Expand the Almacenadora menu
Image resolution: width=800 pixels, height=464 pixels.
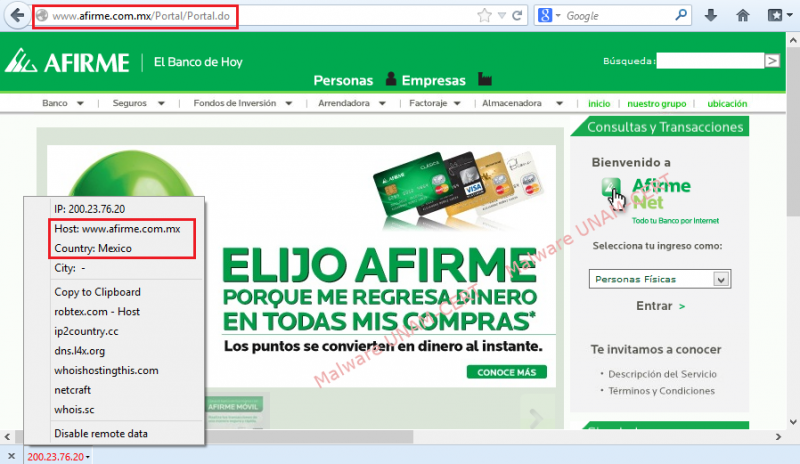pos(522,103)
